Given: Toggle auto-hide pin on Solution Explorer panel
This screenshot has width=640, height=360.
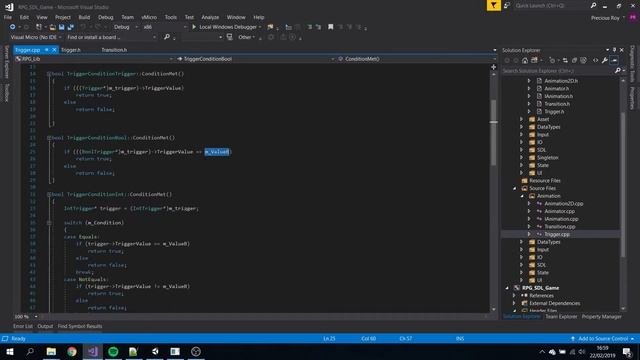Looking at the screenshot, I should click(x=614, y=50).
